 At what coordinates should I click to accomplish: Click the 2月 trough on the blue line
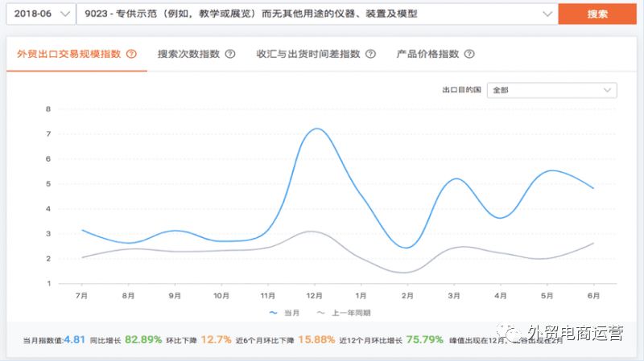pyautogui.click(x=407, y=248)
